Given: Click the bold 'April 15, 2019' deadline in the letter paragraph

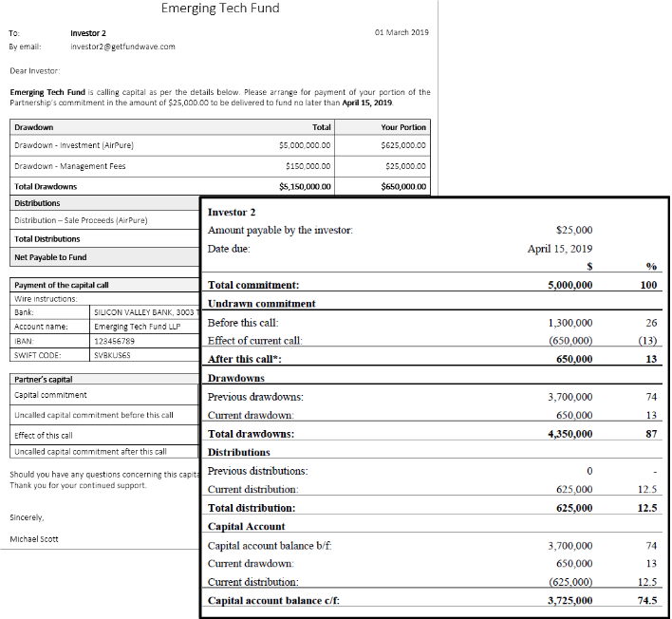Looking at the screenshot, I should (x=367, y=103).
